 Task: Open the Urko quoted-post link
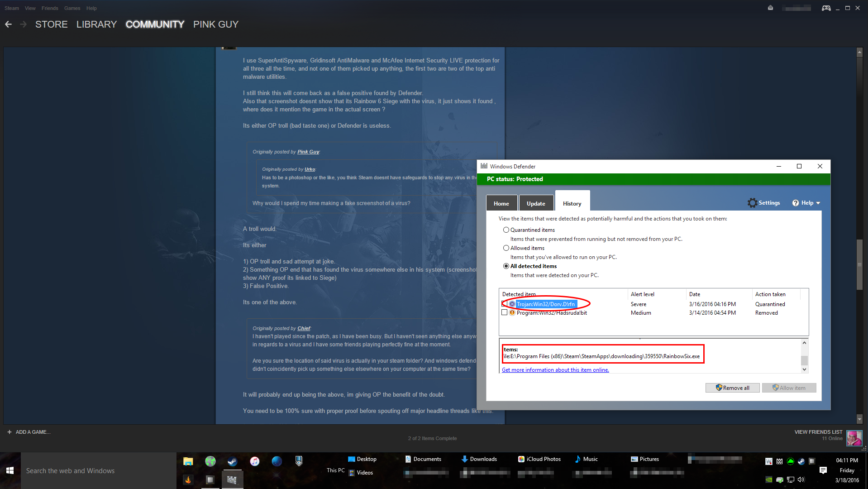tap(310, 169)
